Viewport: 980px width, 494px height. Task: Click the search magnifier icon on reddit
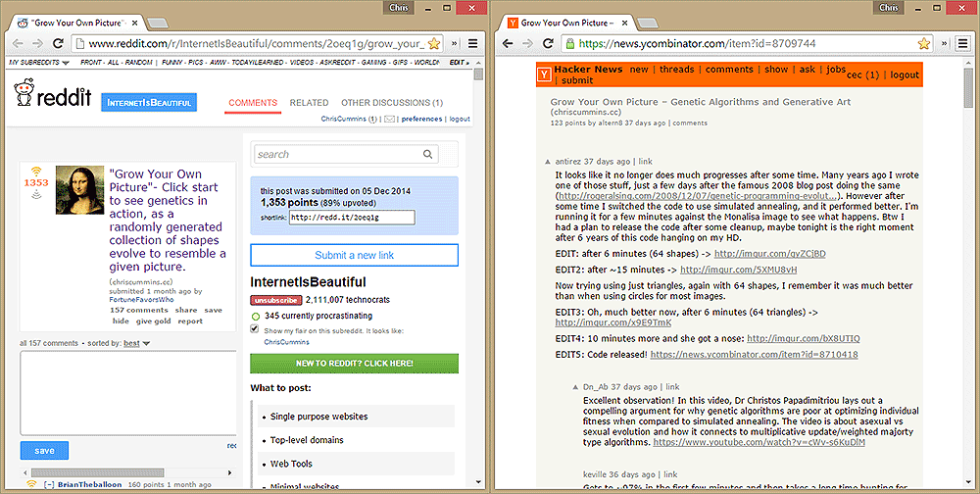tap(428, 155)
